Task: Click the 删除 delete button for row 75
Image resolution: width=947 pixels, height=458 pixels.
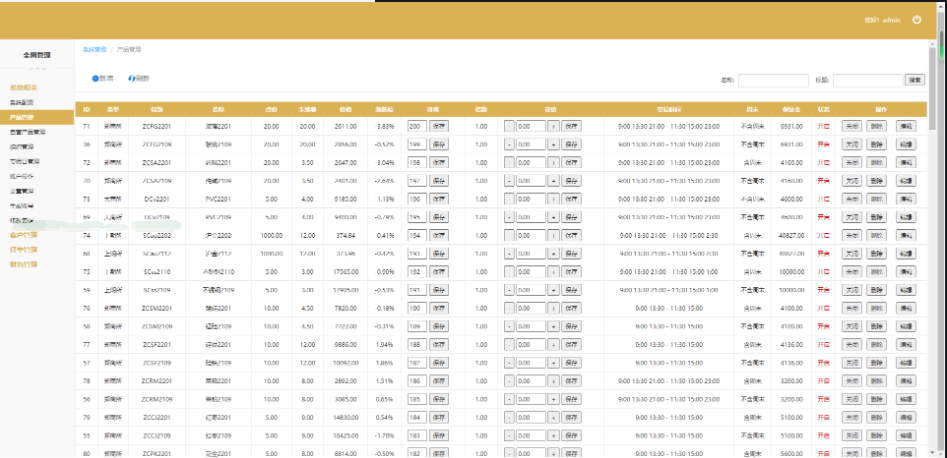Action: (876, 272)
